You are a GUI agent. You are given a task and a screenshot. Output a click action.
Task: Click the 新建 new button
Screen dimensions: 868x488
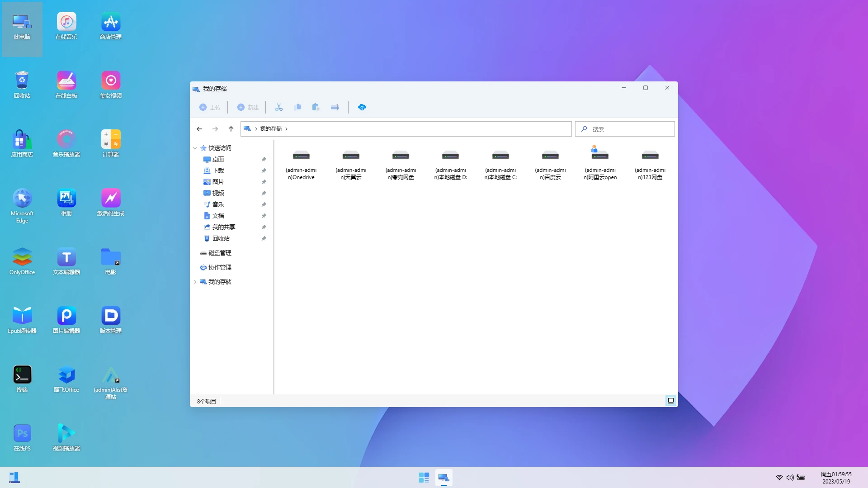[x=248, y=107]
